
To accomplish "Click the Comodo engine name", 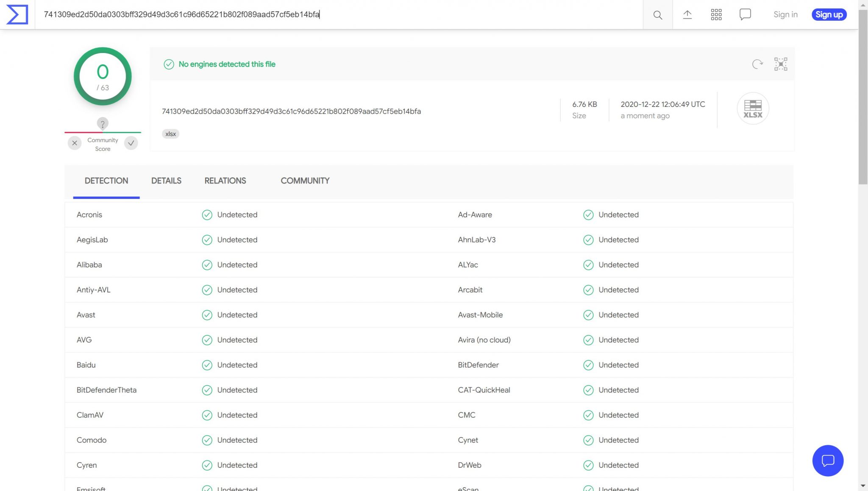I will [92, 440].
